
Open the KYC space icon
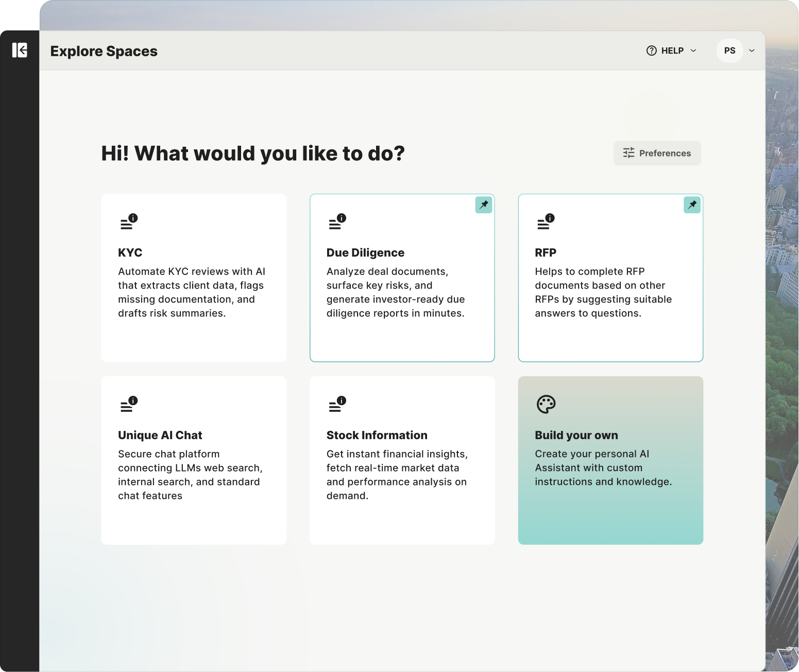click(127, 223)
